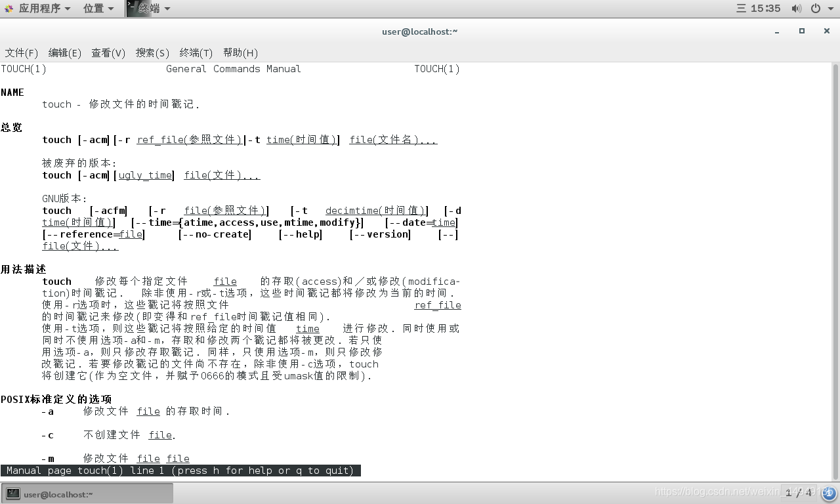Open the 文件(F) menu

22,53
